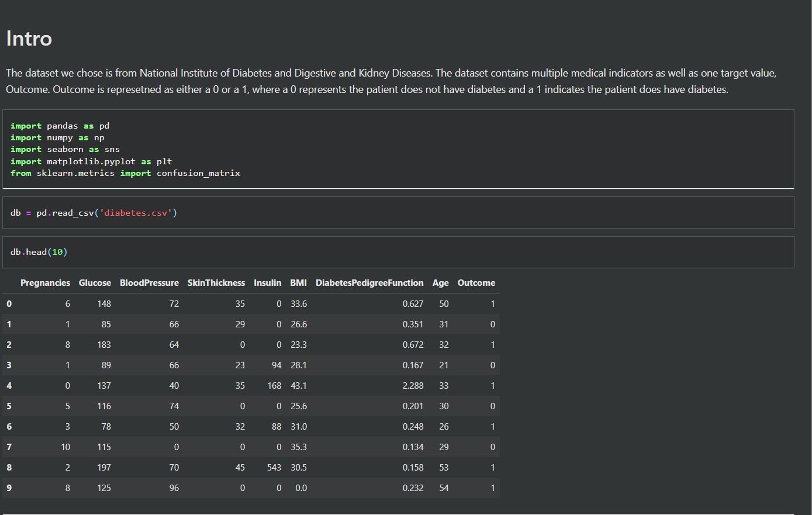
Task: Click the pedigree value 2.288
Action: (413, 386)
